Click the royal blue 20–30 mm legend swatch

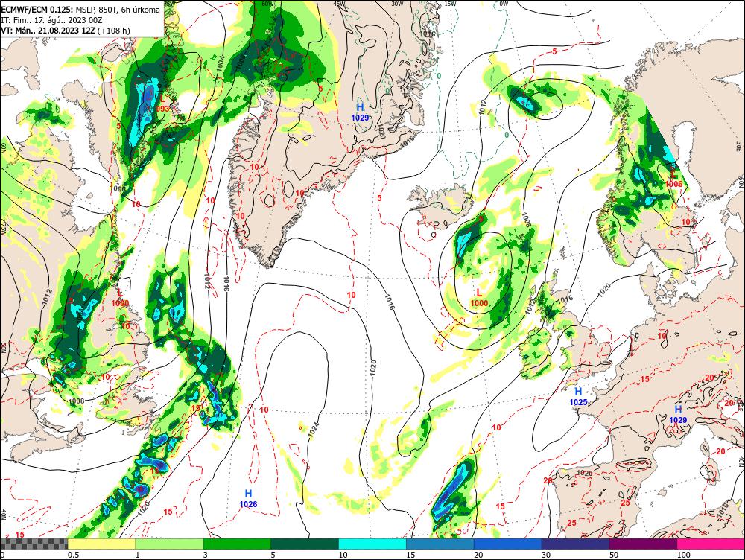[508, 544]
